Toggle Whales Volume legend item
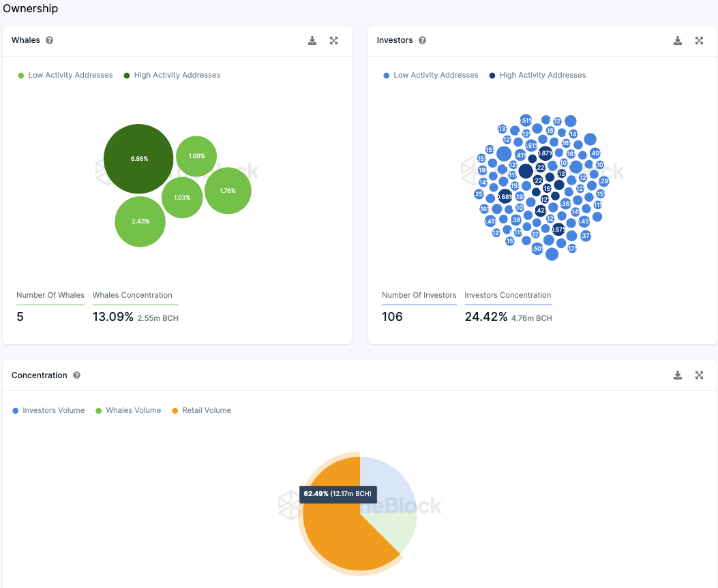 point(128,410)
